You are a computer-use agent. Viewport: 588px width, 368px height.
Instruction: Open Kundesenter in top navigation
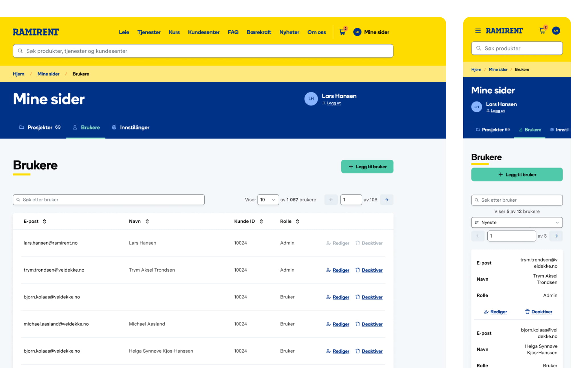click(204, 32)
